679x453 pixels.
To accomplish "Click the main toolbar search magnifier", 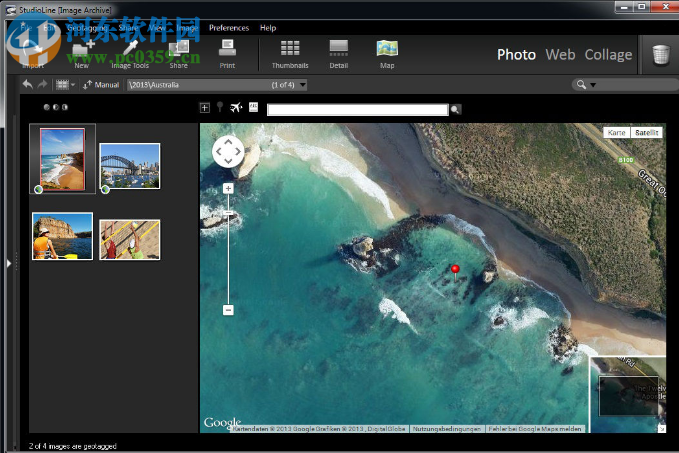I will pos(581,84).
